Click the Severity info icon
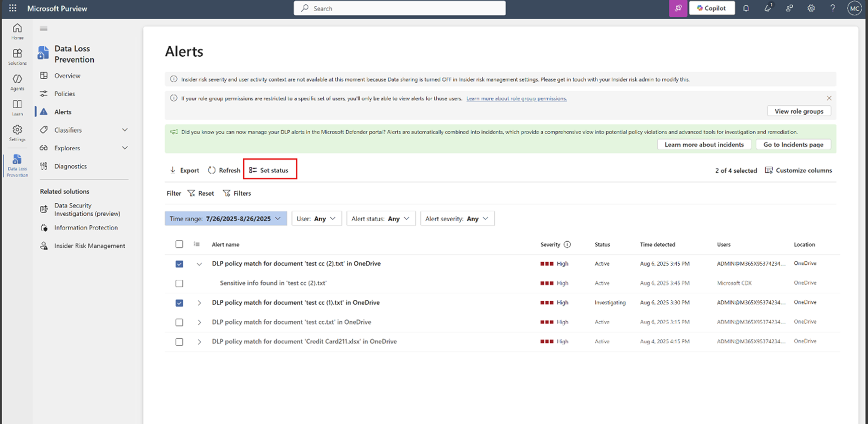The image size is (868, 424). [567, 244]
